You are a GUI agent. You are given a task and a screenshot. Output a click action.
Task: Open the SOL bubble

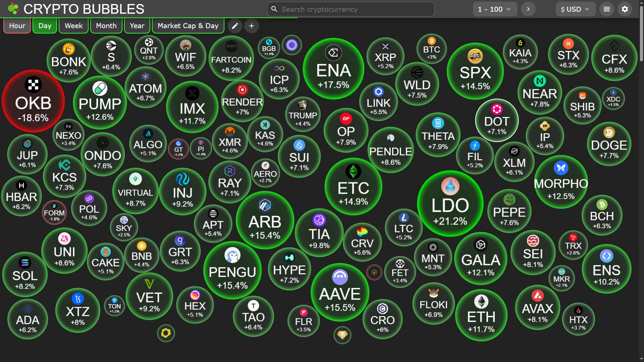point(25,275)
